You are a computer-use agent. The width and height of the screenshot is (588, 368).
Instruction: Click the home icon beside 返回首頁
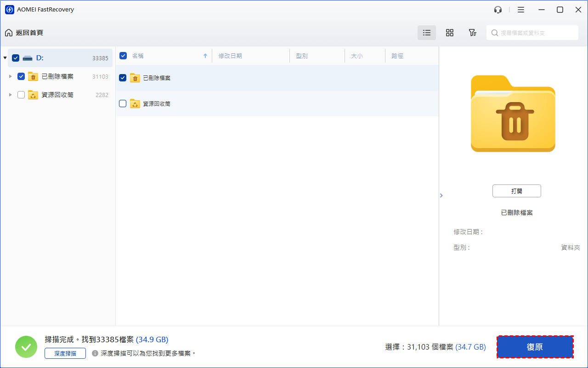coord(9,33)
